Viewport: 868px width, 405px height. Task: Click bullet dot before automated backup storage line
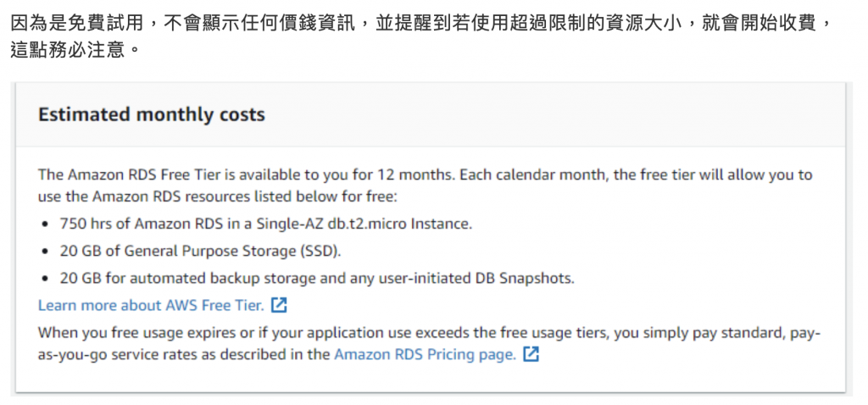coord(44,279)
